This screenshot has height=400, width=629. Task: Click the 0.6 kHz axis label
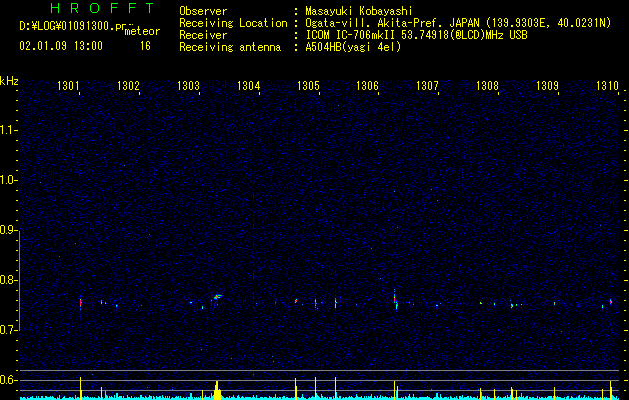7,380
